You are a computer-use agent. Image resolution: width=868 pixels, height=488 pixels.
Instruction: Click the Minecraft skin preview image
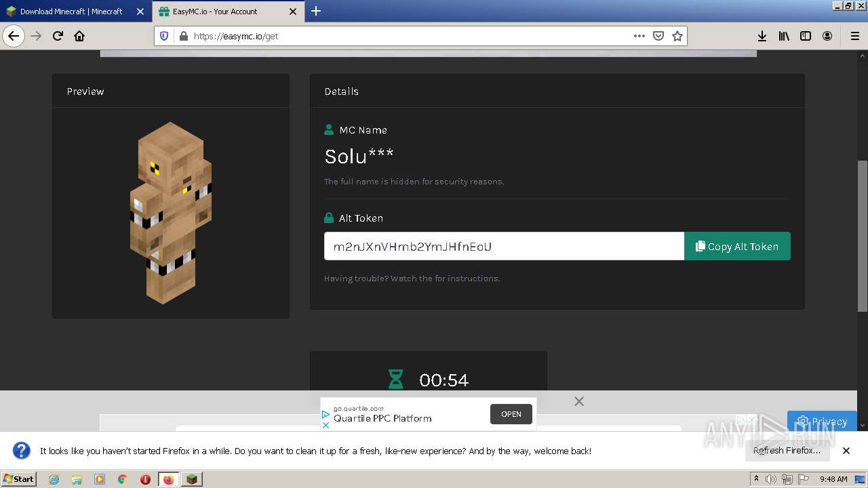pos(171,213)
